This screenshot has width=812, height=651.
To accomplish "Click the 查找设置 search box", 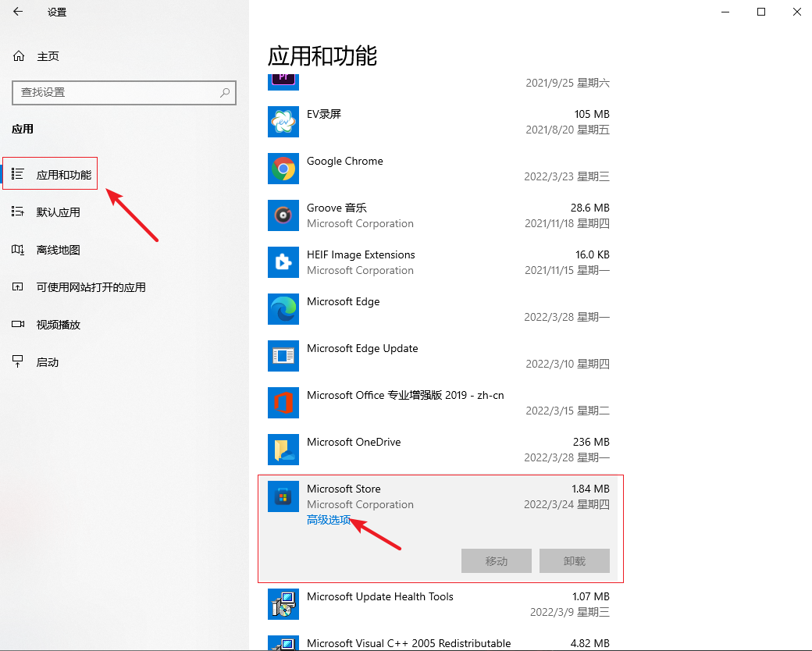I will pos(117,92).
